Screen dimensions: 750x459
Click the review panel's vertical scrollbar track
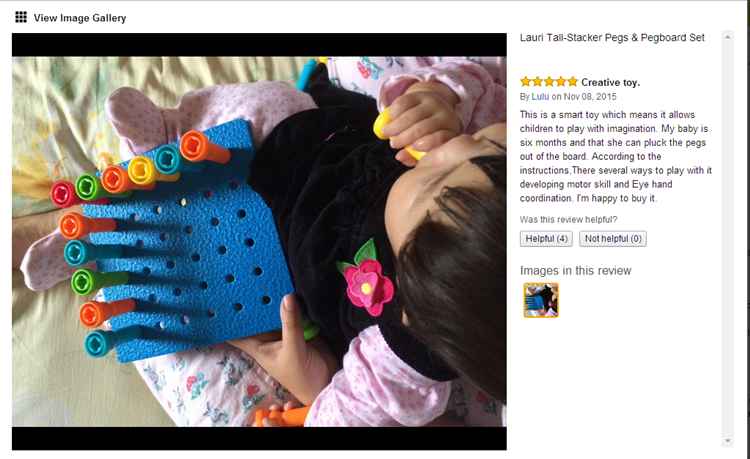tap(728, 239)
